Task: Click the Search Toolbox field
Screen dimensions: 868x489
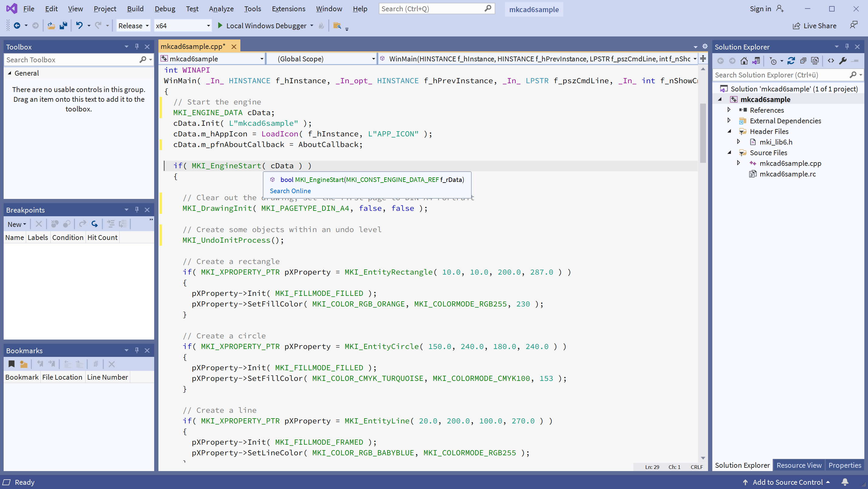Action: click(x=79, y=60)
